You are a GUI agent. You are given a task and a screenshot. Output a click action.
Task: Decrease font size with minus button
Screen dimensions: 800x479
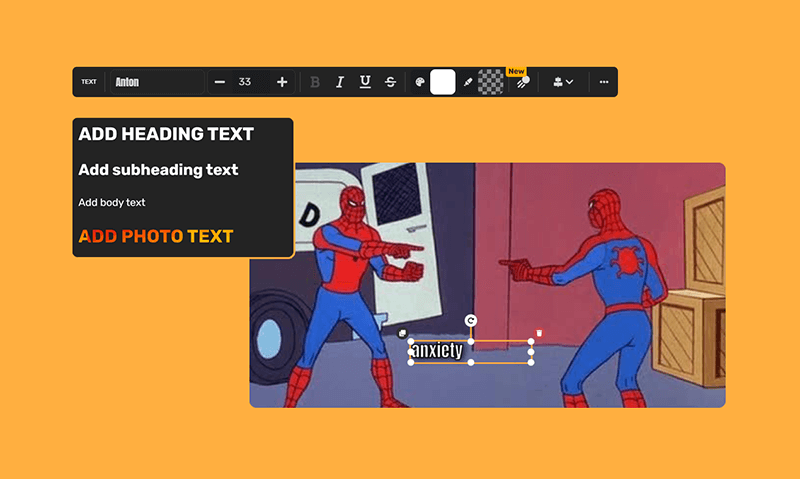click(x=220, y=82)
